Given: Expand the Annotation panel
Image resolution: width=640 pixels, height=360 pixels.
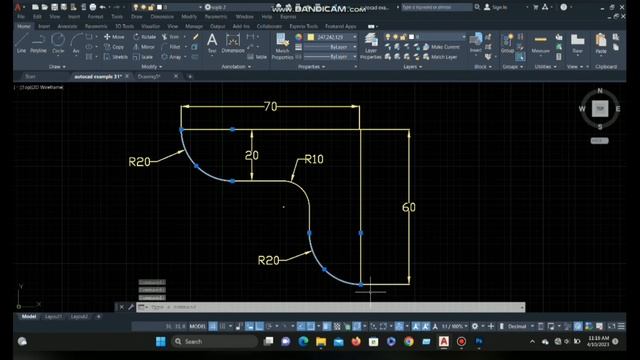Looking at the screenshot, I should coord(236,67).
